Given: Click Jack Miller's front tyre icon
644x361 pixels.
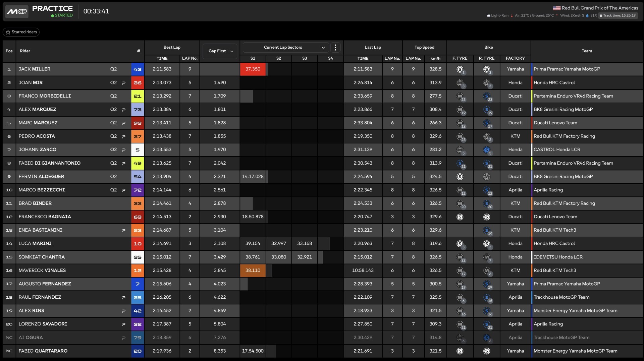Looking at the screenshot, I should [x=460, y=69].
